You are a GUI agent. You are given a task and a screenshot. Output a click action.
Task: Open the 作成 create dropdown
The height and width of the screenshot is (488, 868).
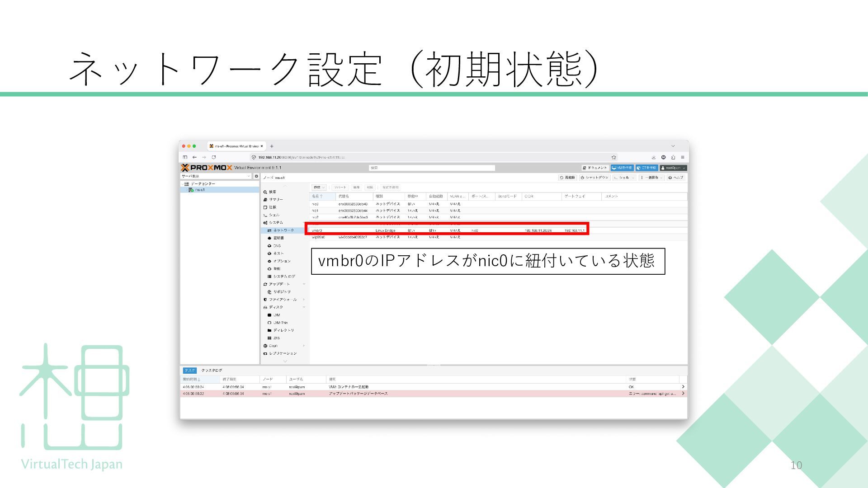pyautogui.click(x=319, y=187)
